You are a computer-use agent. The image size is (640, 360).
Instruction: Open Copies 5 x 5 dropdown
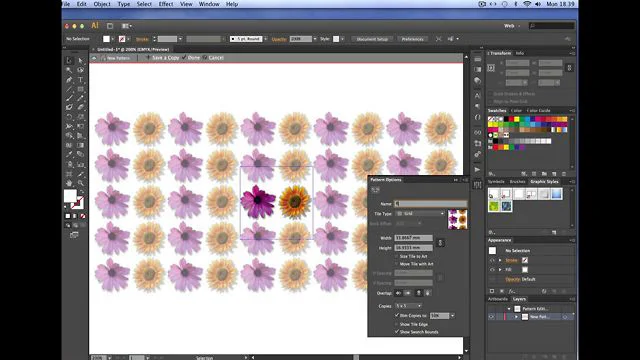[408, 306]
